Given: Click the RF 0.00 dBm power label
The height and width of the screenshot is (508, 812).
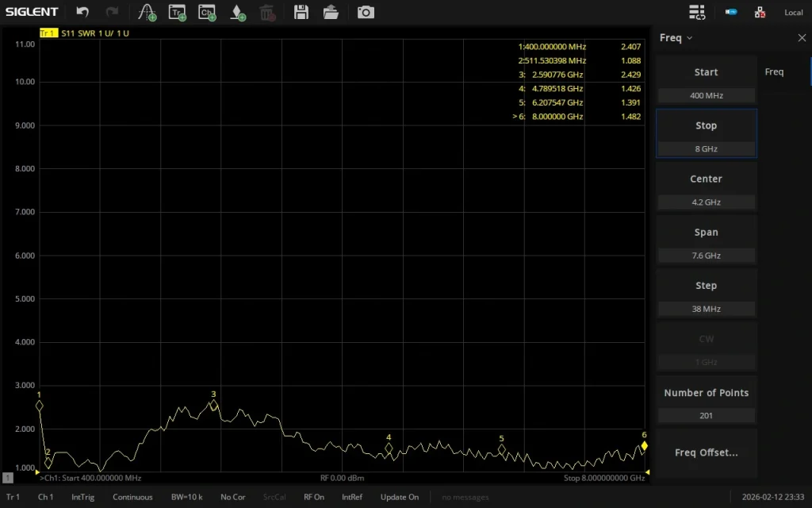Looking at the screenshot, I should [x=343, y=478].
